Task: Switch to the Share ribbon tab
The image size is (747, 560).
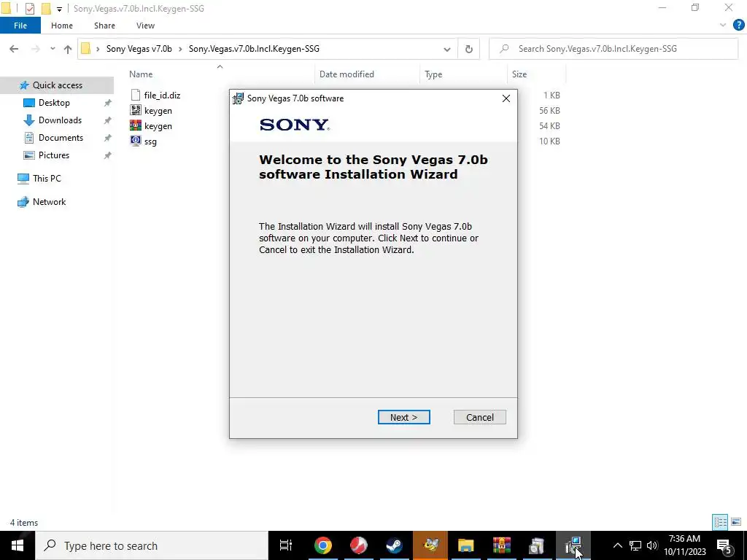Action: pos(104,26)
